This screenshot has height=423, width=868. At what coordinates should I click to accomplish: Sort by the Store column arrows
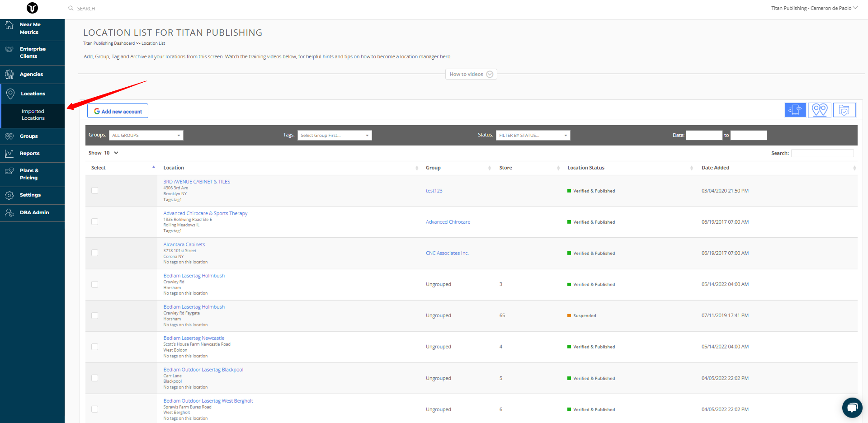[558, 168]
